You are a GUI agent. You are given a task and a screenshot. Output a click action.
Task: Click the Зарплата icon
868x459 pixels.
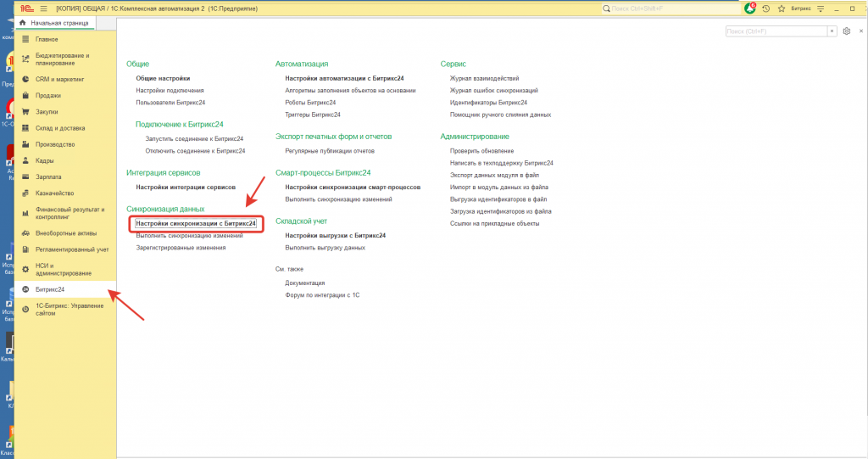pos(25,176)
